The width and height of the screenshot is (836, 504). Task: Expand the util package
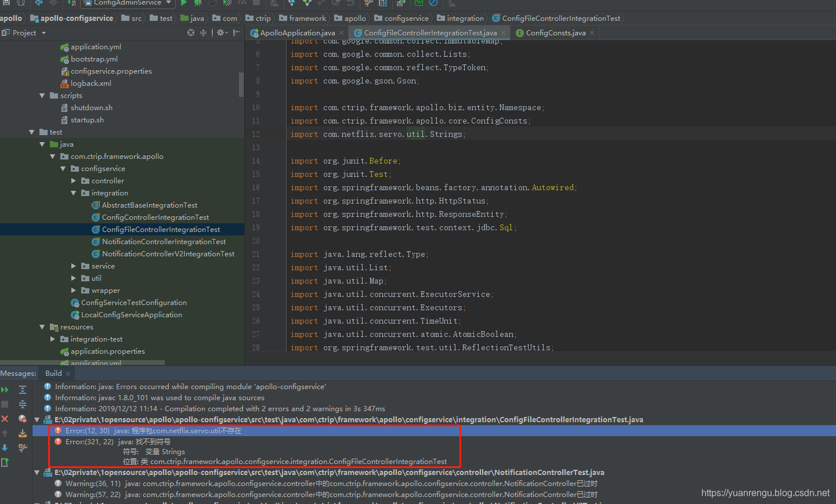[74, 278]
